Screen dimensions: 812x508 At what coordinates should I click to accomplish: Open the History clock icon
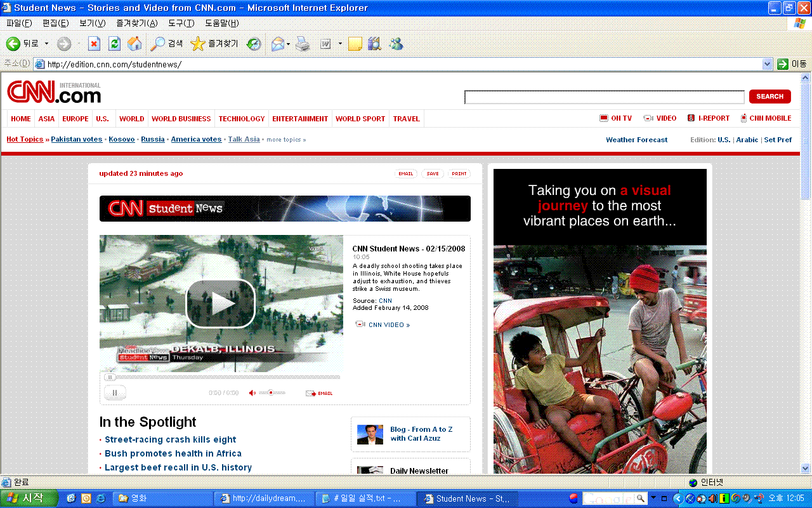(x=254, y=44)
